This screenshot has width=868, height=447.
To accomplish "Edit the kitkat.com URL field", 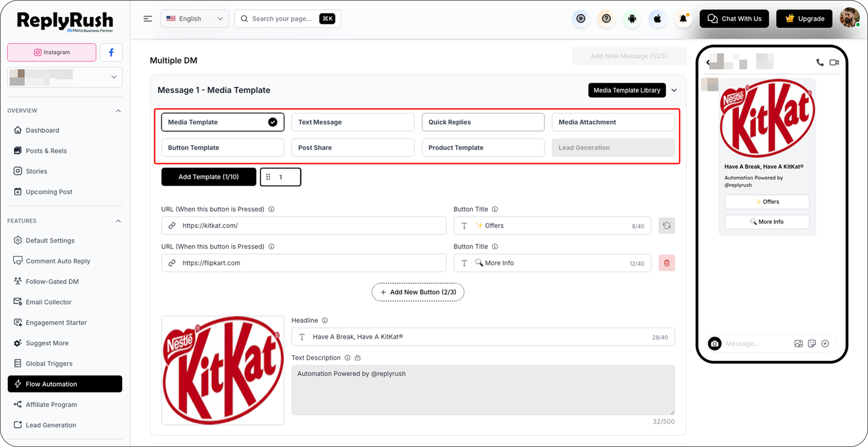I will click(x=304, y=226).
